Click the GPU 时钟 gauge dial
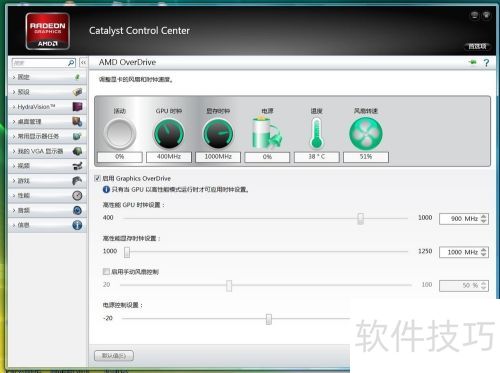The image size is (500, 373). 169,134
